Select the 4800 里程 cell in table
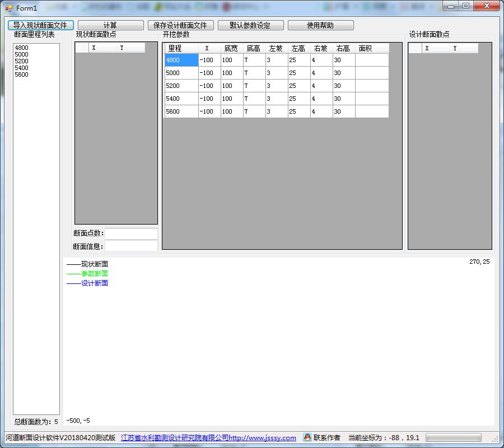This screenshot has height=448, width=504. click(181, 60)
